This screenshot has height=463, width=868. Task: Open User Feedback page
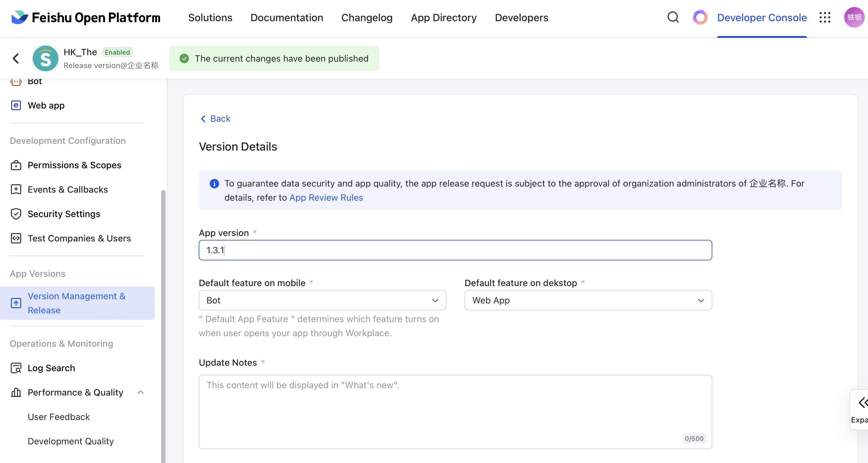(59, 417)
